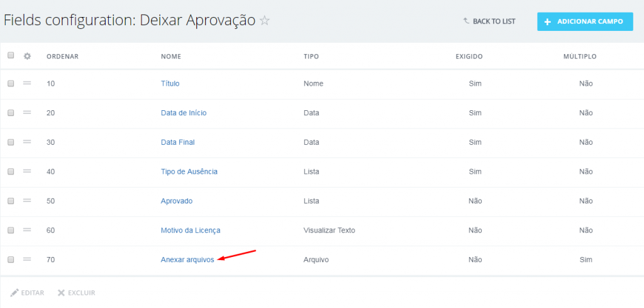Select the Data de Início row checkbox
Viewport: 644px width, 308px height.
(x=11, y=113)
